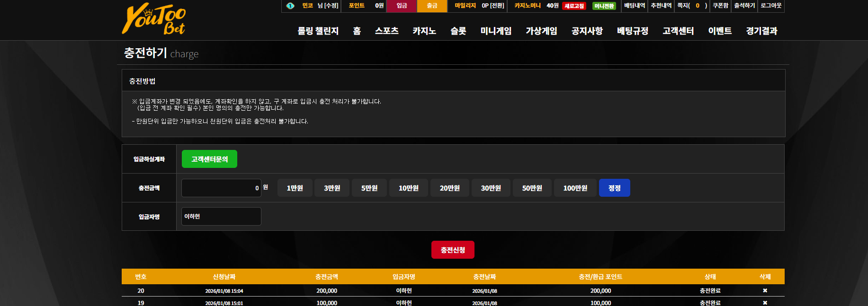
Task: Click the green 고객센터문의 button
Action: (209, 159)
